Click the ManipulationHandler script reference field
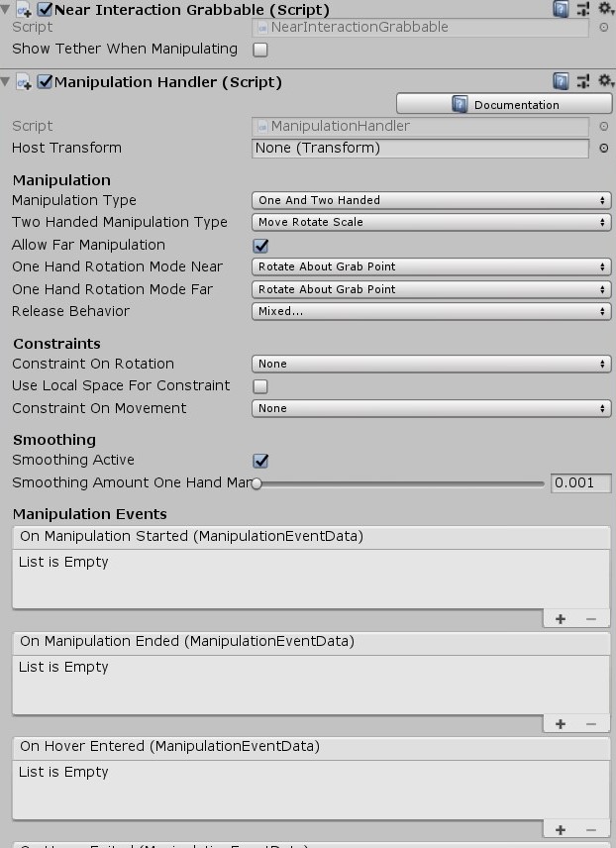 pos(420,126)
